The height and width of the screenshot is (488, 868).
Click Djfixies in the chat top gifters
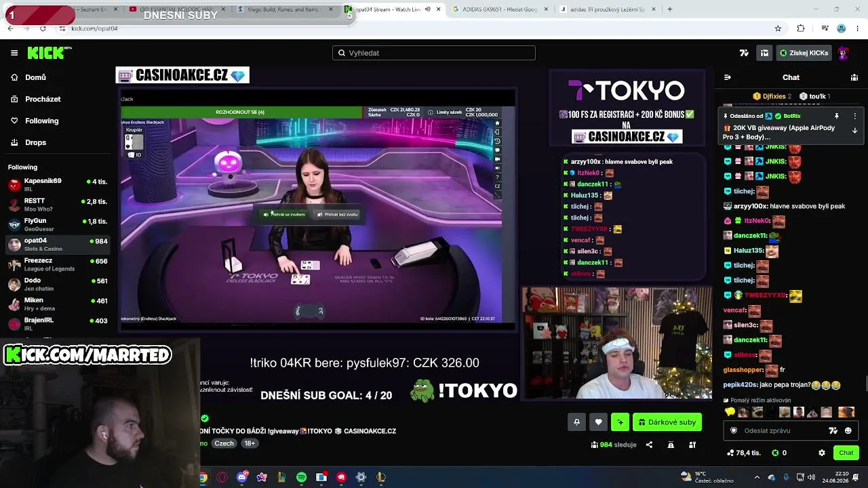point(774,96)
